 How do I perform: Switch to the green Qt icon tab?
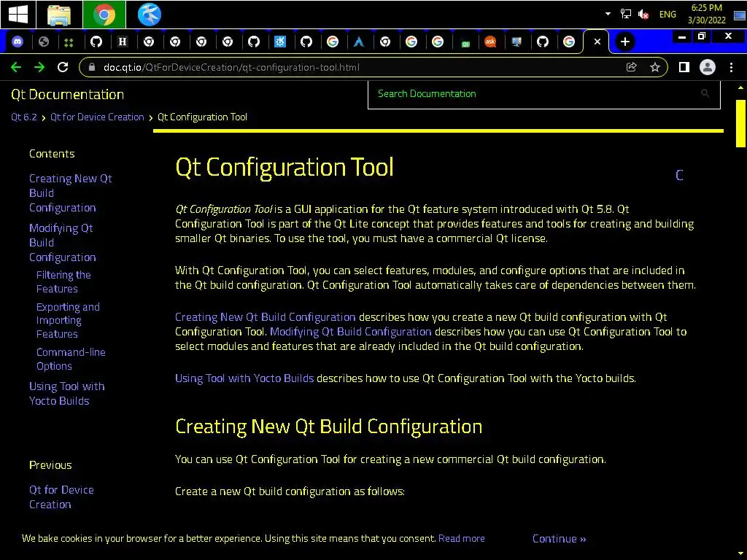click(x=465, y=43)
